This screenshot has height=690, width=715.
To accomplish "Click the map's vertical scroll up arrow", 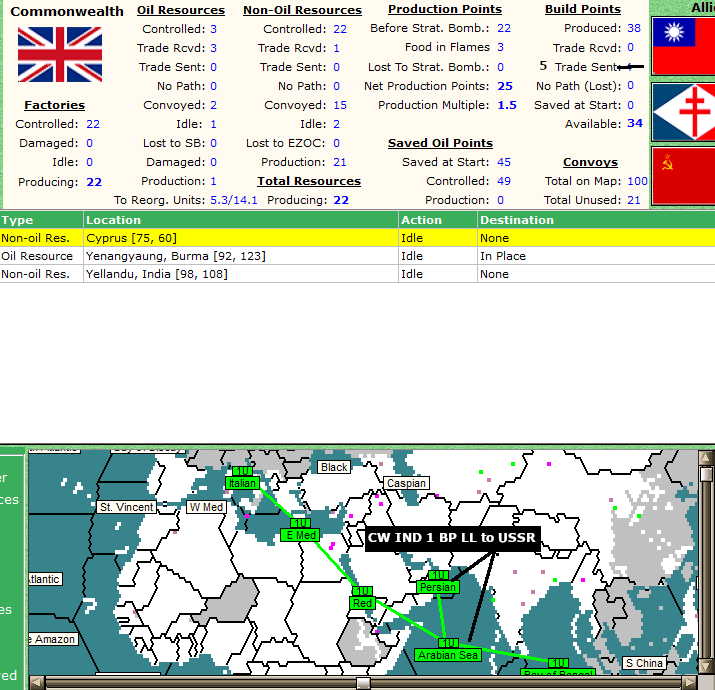I will coord(705,457).
